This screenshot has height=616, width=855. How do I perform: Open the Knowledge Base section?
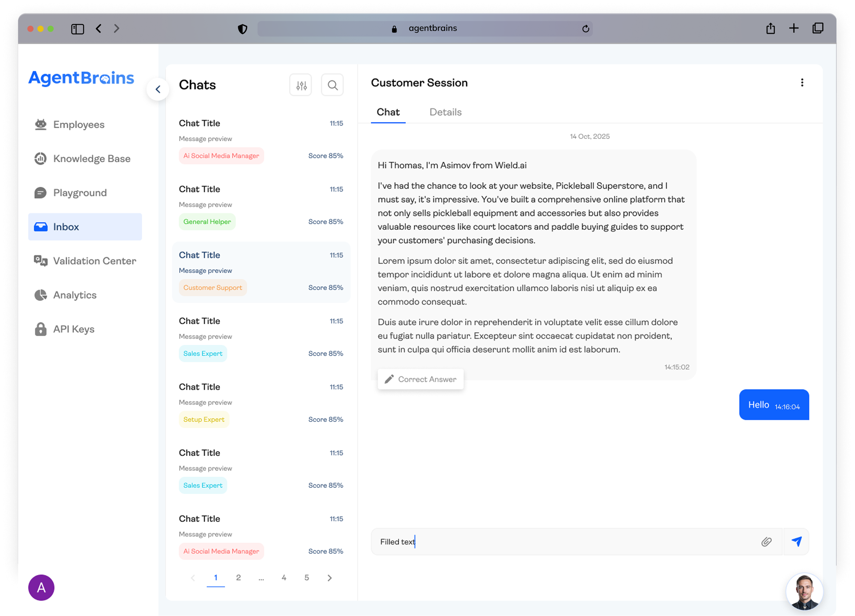(91, 159)
